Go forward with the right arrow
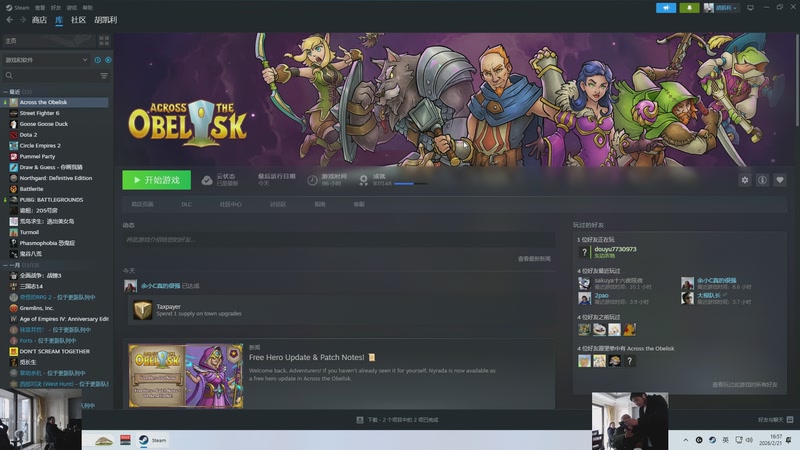 tap(23, 20)
